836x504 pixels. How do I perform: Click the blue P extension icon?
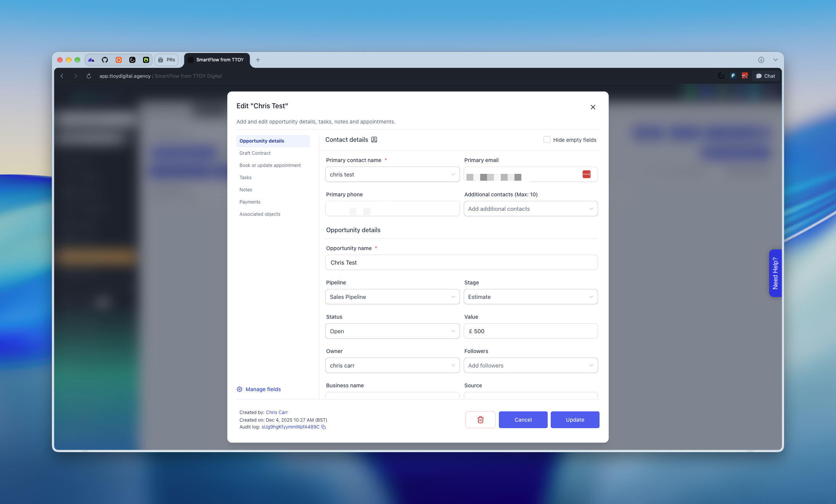click(733, 76)
